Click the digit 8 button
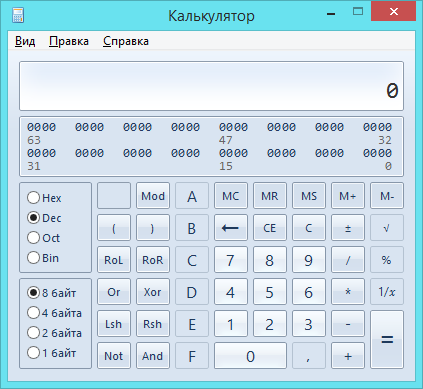 tap(270, 260)
